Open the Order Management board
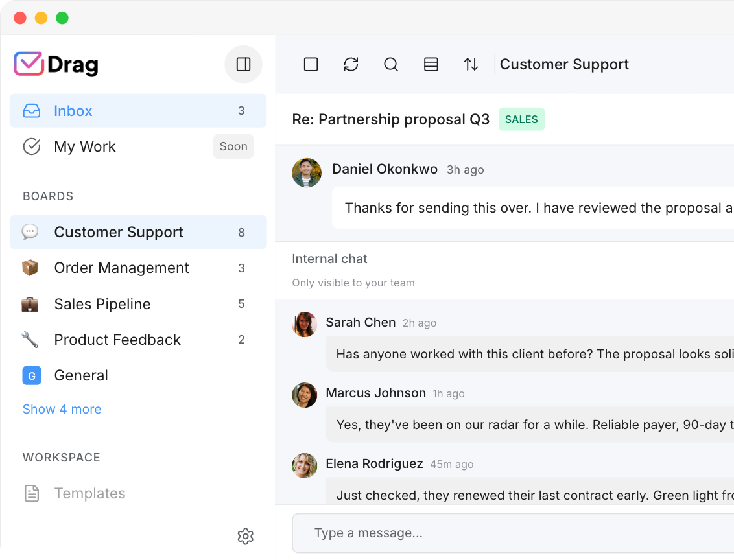This screenshot has height=560, width=734. point(138,268)
